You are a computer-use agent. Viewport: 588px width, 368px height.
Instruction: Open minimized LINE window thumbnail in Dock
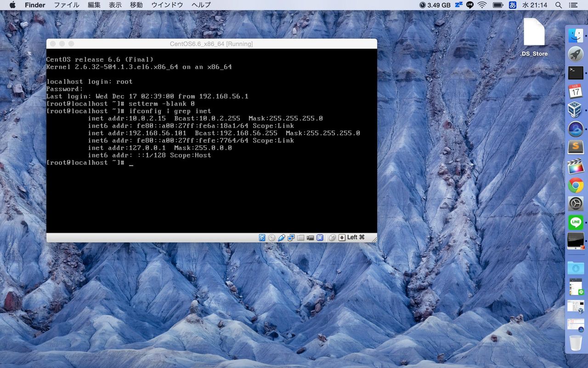576,287
